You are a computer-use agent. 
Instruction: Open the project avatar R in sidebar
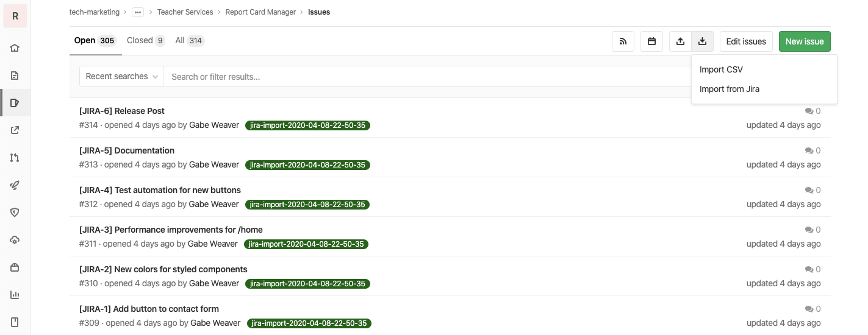coord(15,16)
